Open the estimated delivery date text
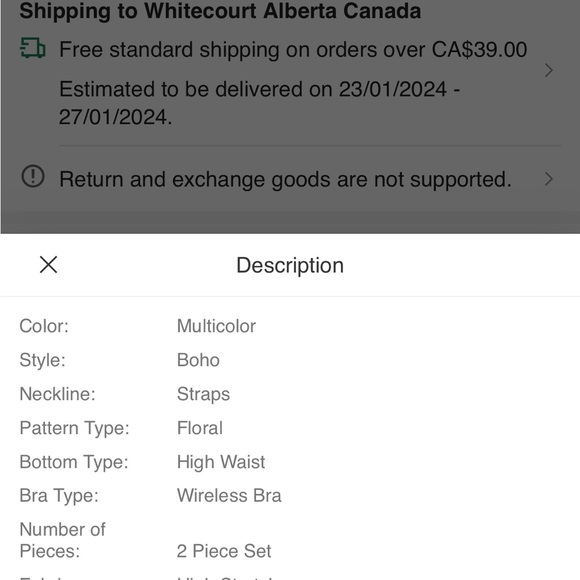 click(260, 103)
